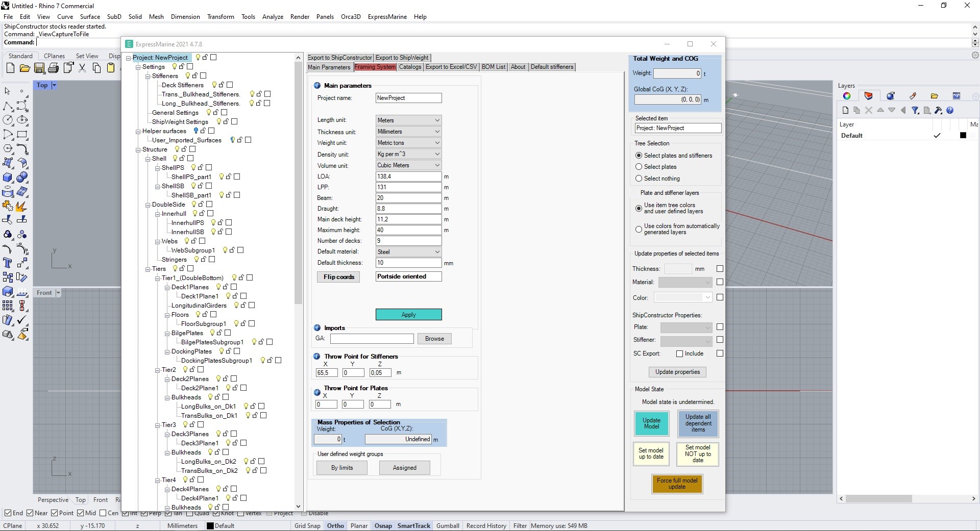Click the New layer icon in Layers panel
980x531 pixels.
click(x=845, y=110)
